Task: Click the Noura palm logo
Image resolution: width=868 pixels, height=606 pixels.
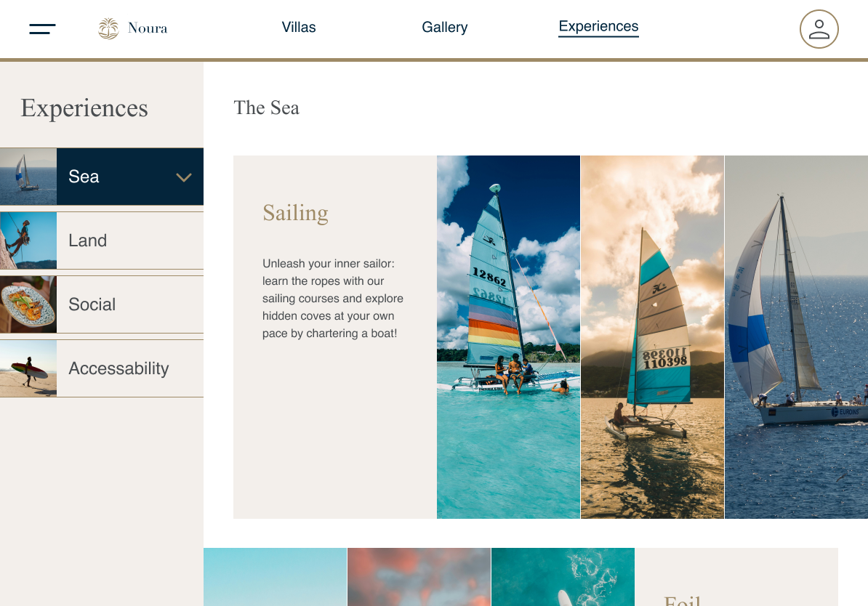Action: coord(108,29)
